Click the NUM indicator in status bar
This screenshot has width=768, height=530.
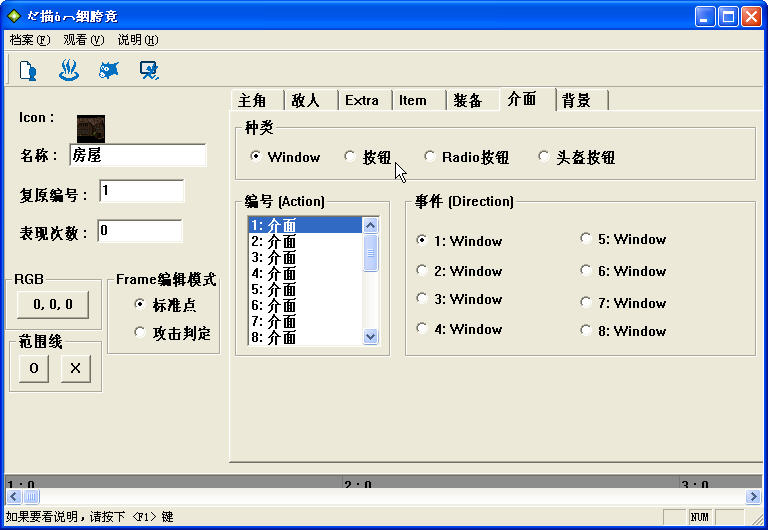tap(700, 517)
